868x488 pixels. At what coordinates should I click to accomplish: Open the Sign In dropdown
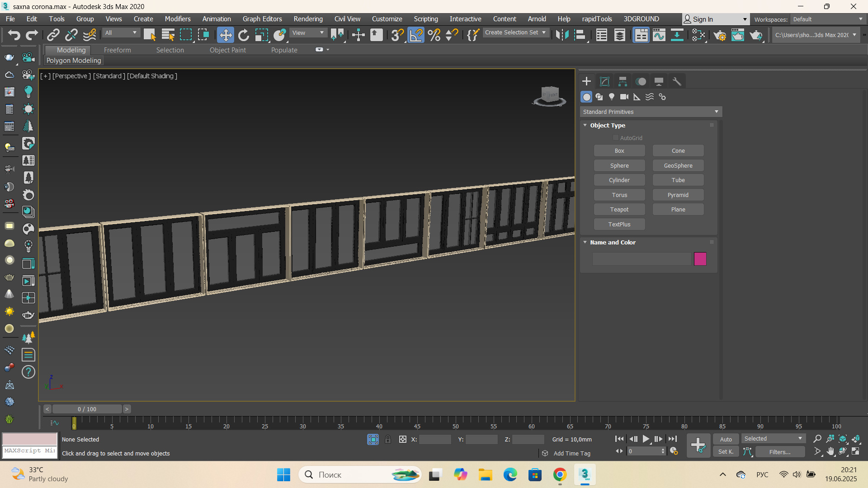[715, 19]
